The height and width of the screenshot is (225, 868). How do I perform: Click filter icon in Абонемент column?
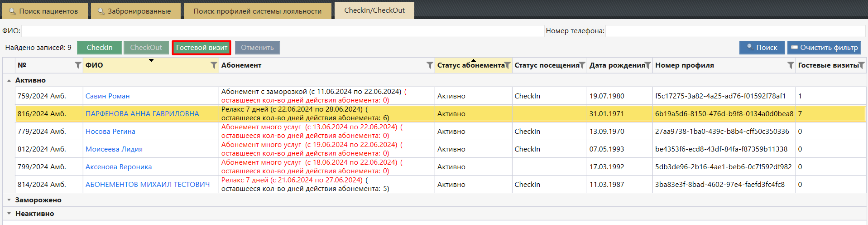tap(430, 65)
